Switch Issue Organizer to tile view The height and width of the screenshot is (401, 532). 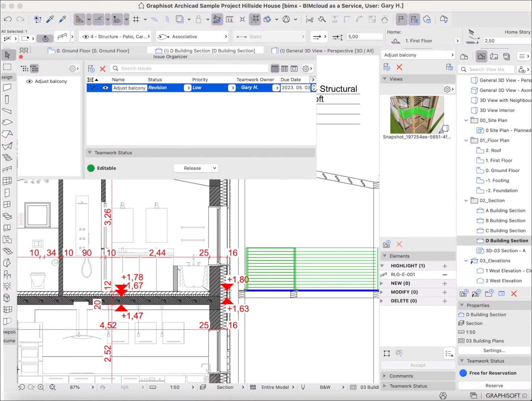coord(285,69)
